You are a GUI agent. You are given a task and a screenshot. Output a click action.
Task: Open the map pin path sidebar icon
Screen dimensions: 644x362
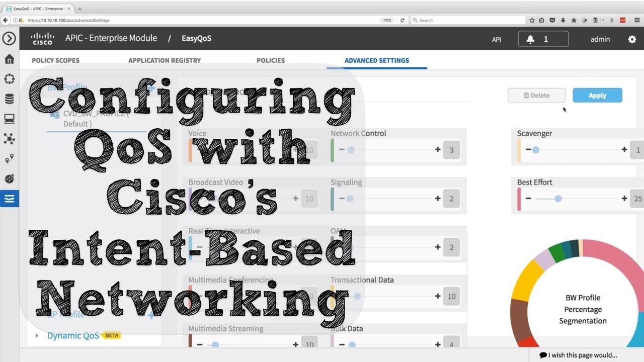[9, 159]
